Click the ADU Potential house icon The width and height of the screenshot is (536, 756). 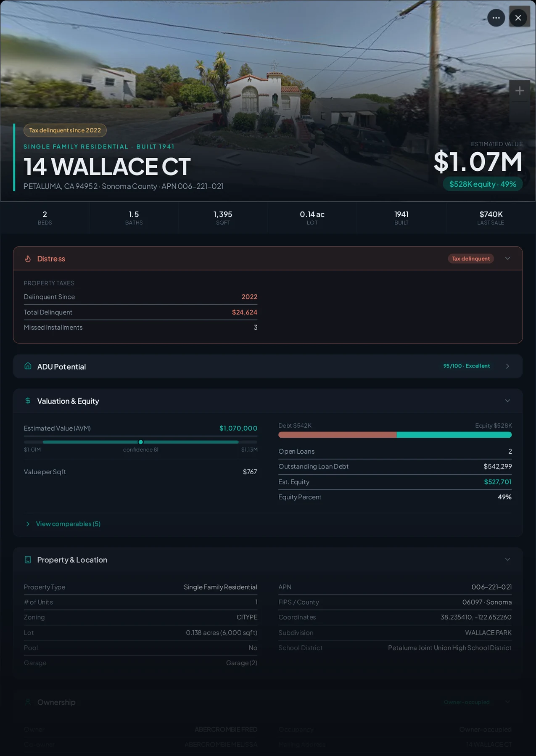coord(28,366)
